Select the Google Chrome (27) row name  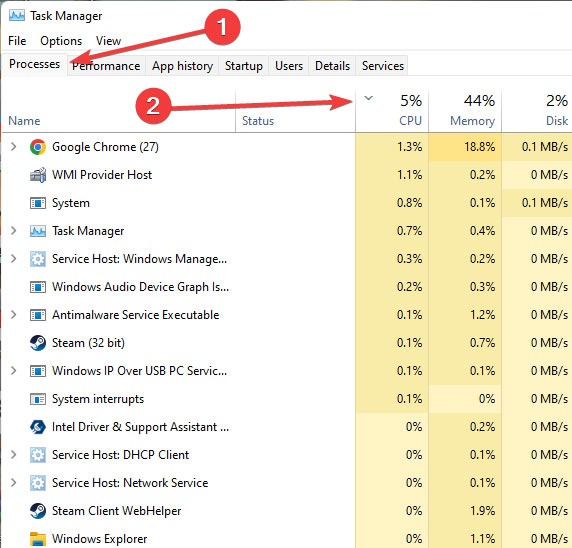tap(105, 147)
